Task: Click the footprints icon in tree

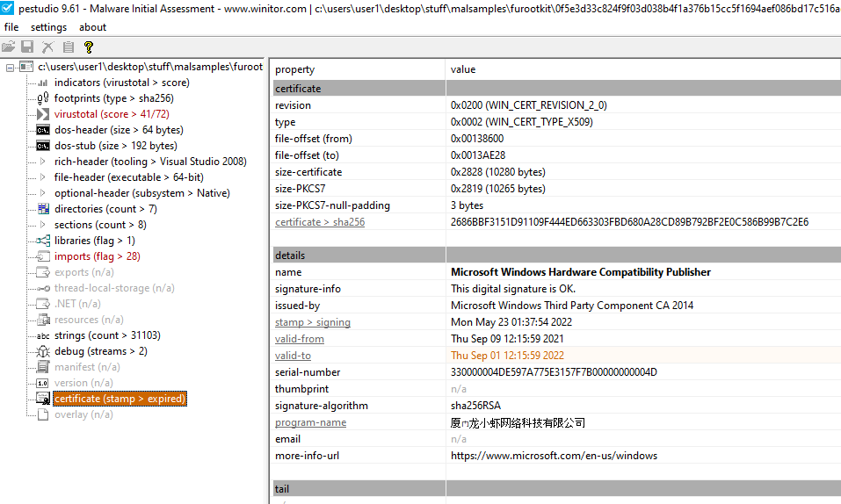Action: (43, 98)
